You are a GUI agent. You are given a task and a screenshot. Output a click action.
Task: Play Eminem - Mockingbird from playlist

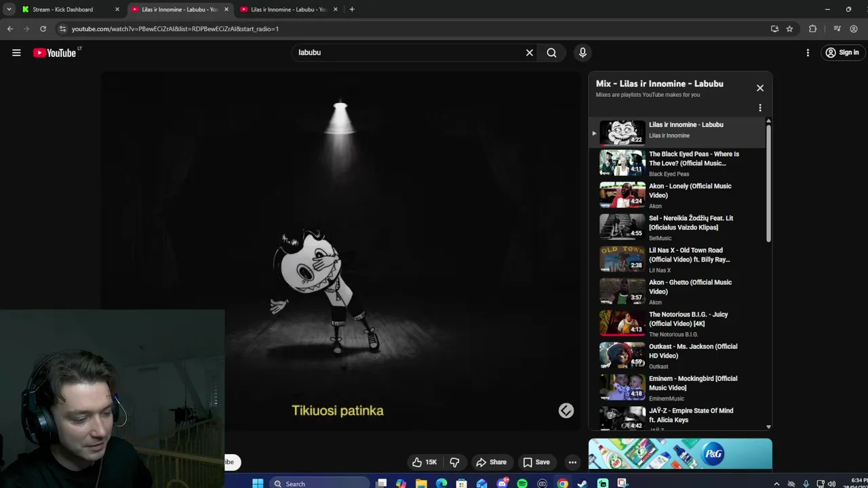pos(678,388)
